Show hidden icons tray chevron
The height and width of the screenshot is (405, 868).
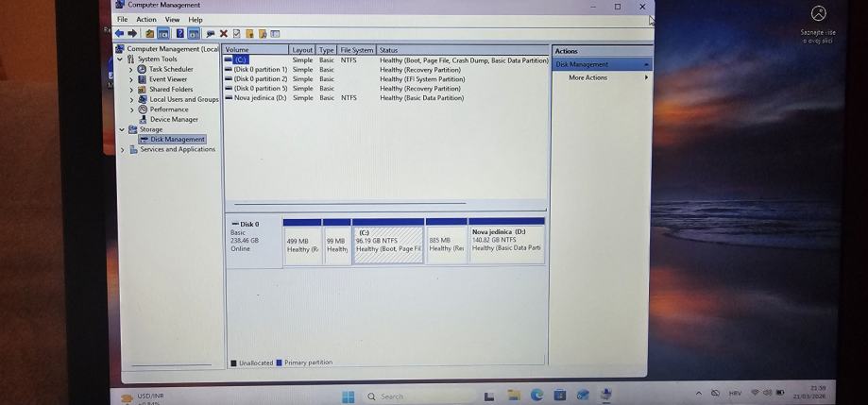pyautogui.click(x=699, y=393)
